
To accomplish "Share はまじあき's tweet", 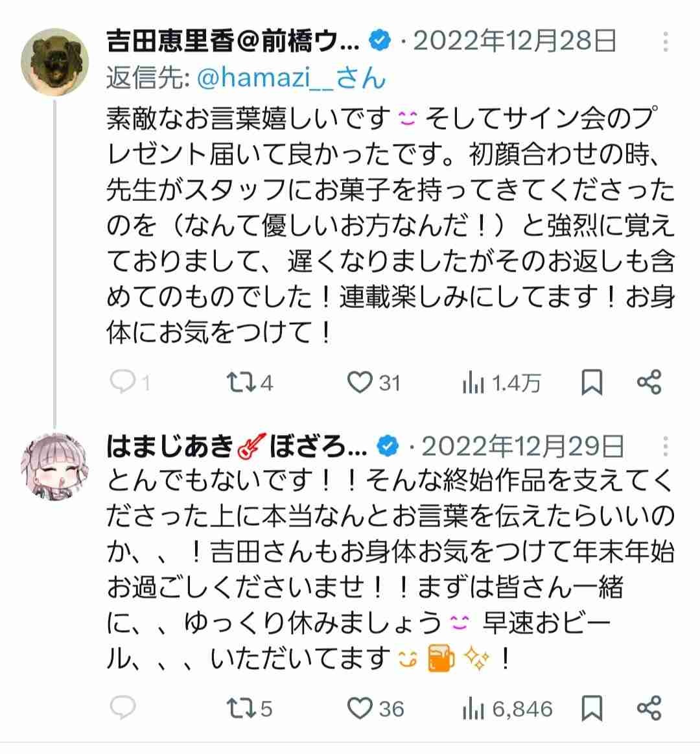I will click(x=649, y=708).
